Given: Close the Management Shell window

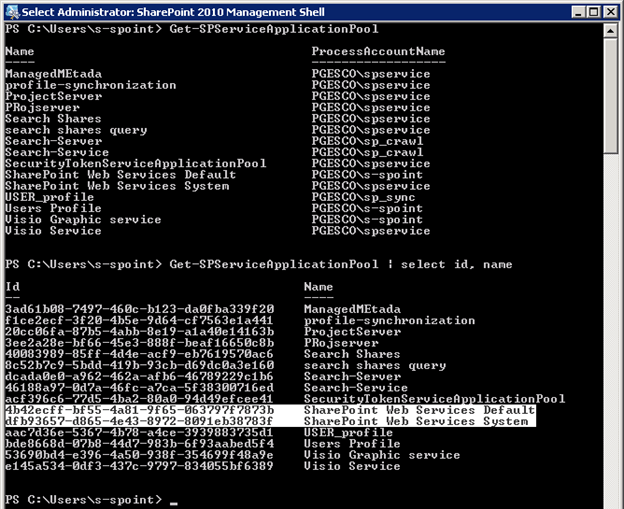Looking at the screenshot, I should 607,11.
